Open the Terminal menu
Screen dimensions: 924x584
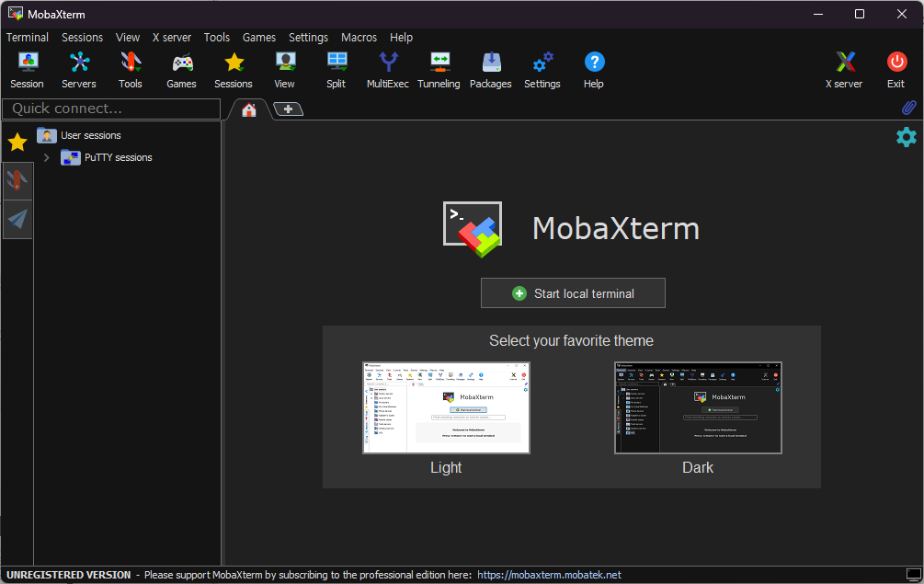[27, 37]
